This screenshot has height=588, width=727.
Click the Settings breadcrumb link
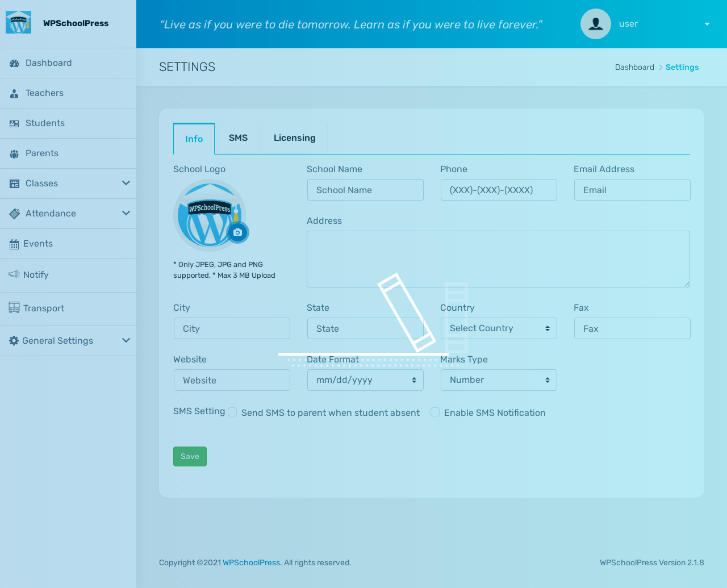pos(682,67)
